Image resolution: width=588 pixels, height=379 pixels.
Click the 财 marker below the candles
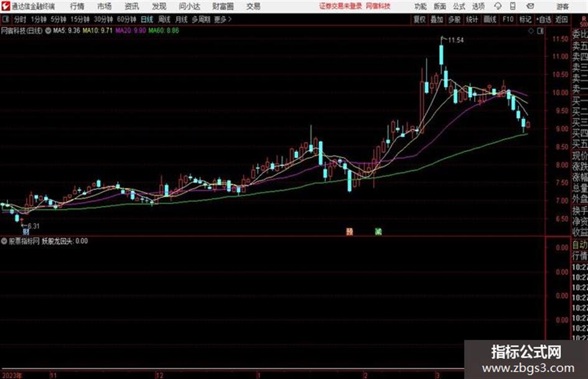[26, 232]
